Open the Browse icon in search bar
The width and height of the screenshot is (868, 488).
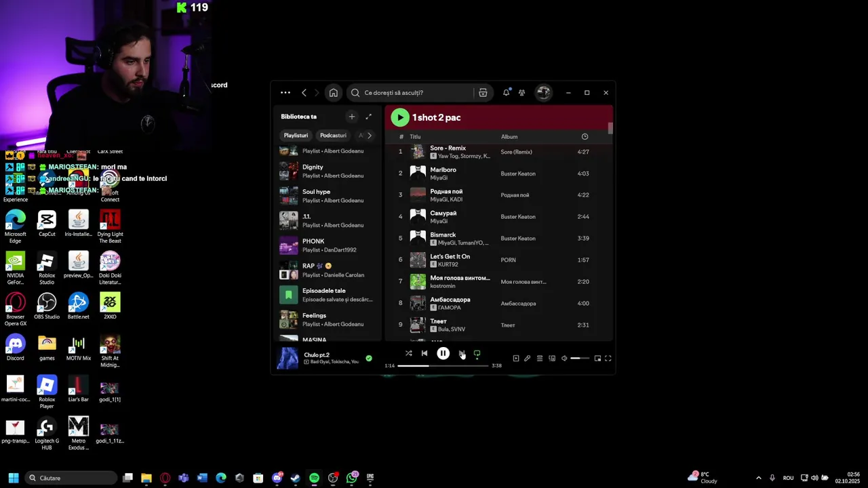483,93
